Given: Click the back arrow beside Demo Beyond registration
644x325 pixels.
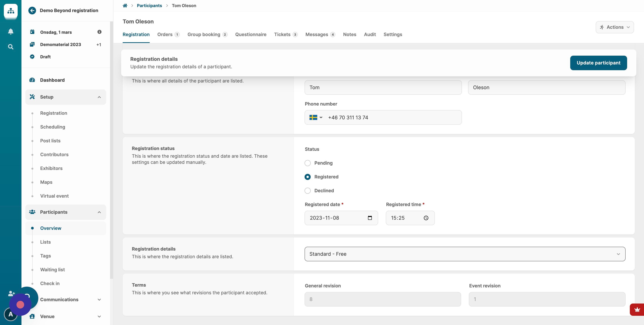Looking at the screenshot, I should click(32, 11).
